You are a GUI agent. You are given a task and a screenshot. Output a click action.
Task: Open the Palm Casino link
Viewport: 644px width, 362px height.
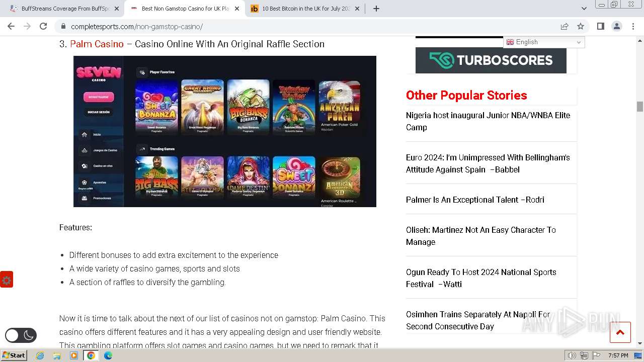[x=97, y=44]
